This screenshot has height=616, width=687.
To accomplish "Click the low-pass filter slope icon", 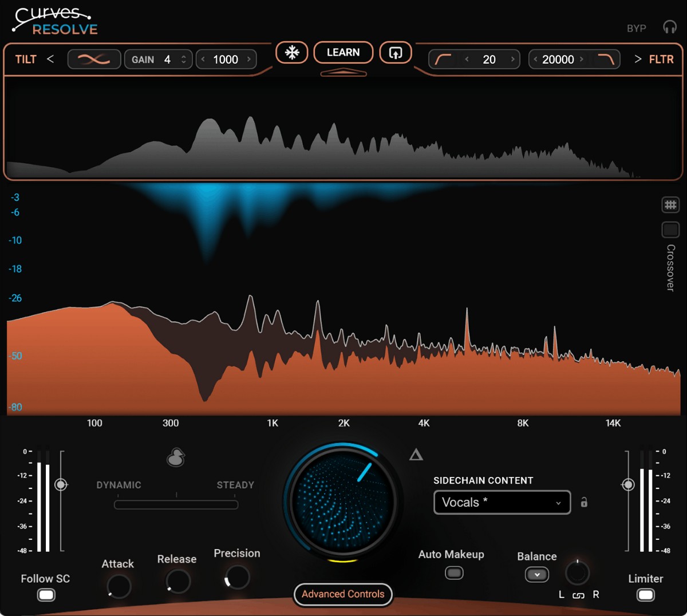I will point(605,60).
